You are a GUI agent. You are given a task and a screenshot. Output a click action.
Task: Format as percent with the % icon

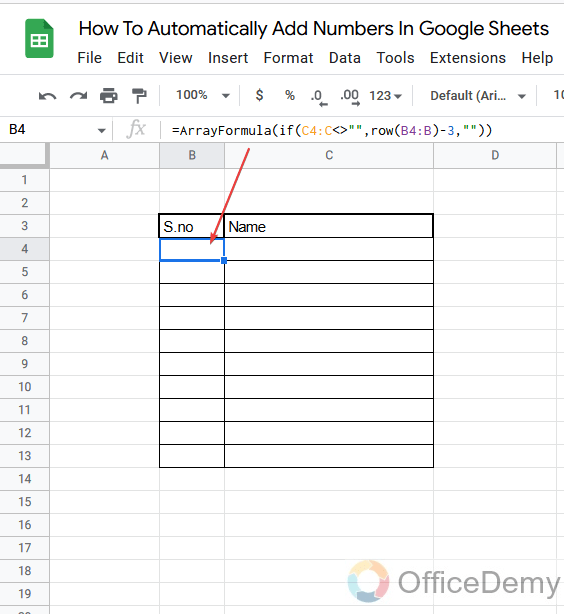290,95
